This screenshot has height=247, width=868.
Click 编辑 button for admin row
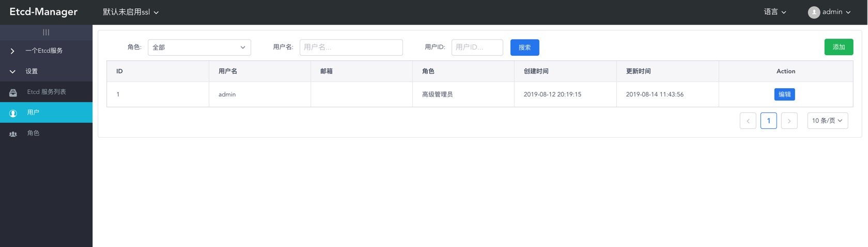784,94
